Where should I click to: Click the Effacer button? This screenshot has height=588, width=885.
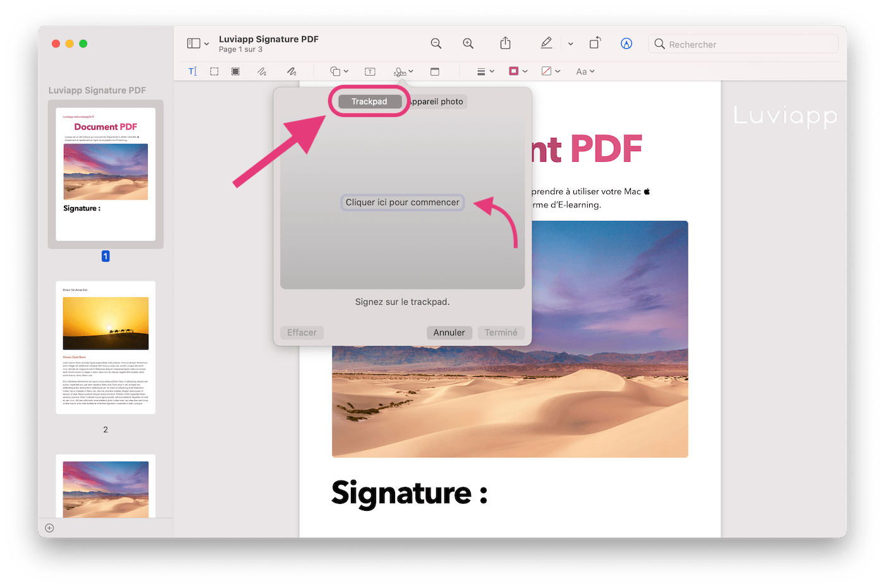[x=302, y=333]
